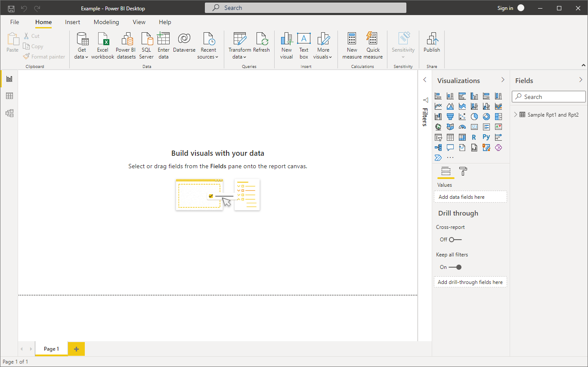
Task: Open the File menu
Action: click(15, 22)
